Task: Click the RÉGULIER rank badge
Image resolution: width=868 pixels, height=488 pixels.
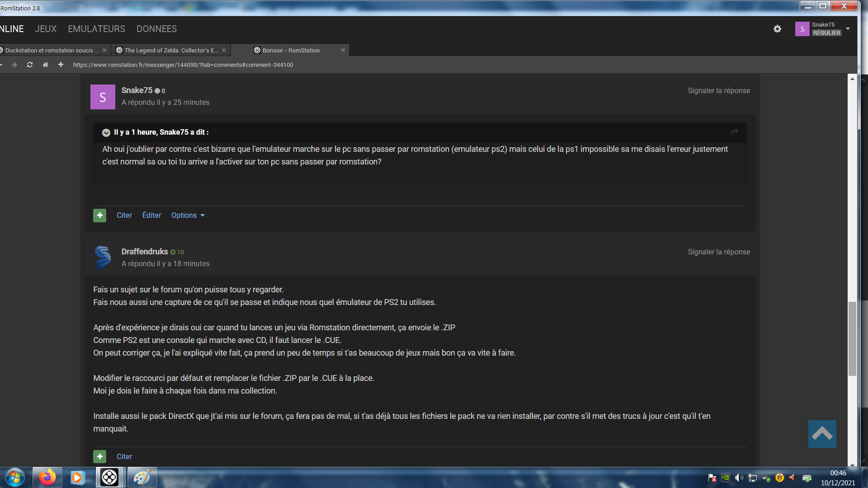Action: click(826, 33)
